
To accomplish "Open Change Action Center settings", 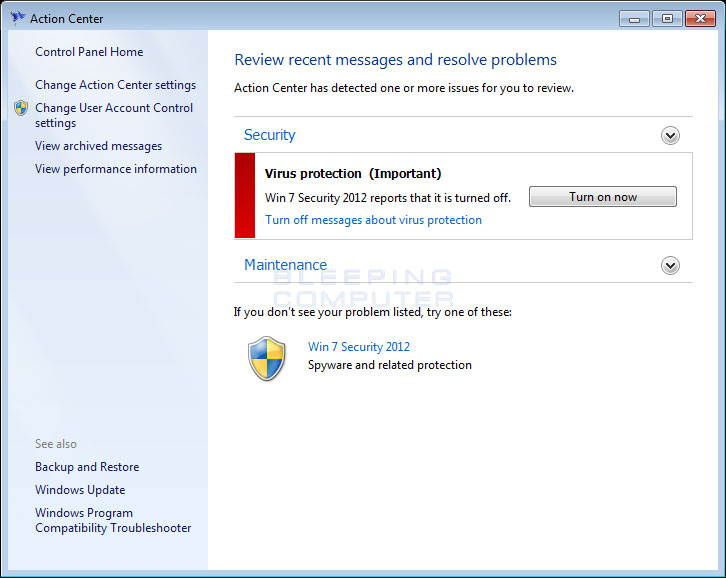I will point(115,85).
